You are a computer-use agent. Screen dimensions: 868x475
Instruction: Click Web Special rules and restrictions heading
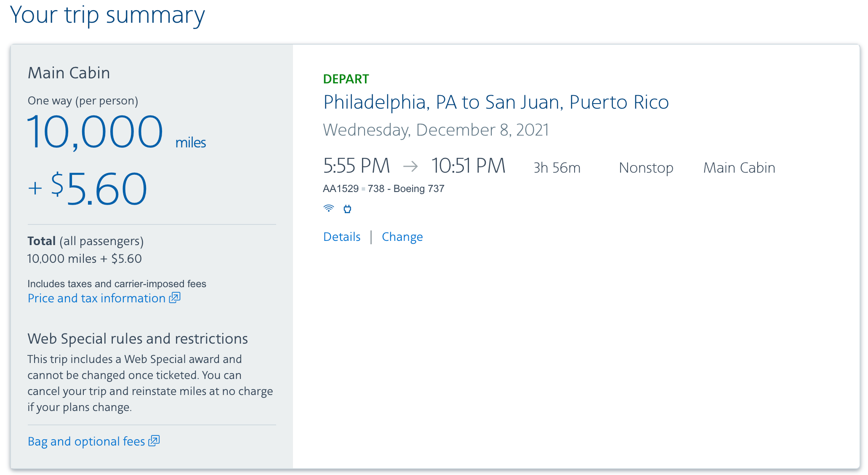pos(138,339)
